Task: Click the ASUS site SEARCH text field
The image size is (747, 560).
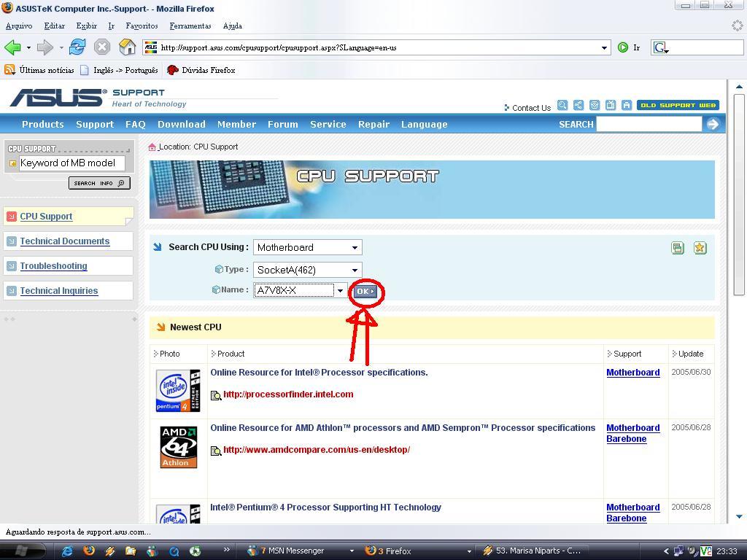Action: (649, 124)
